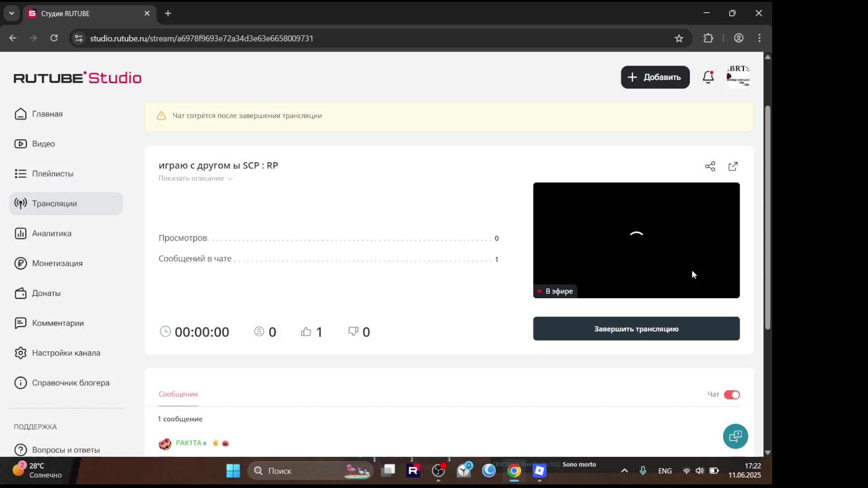
Task: Open the support chat floating button
Action: [x=735, y=436]
